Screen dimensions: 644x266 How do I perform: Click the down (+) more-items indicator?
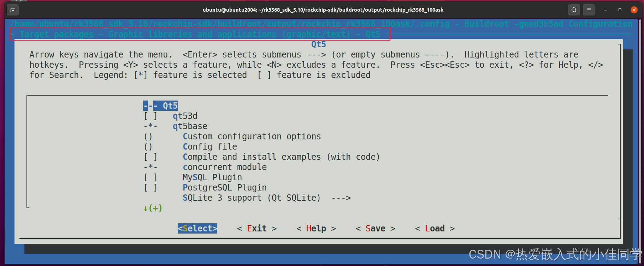click(153, 208)
